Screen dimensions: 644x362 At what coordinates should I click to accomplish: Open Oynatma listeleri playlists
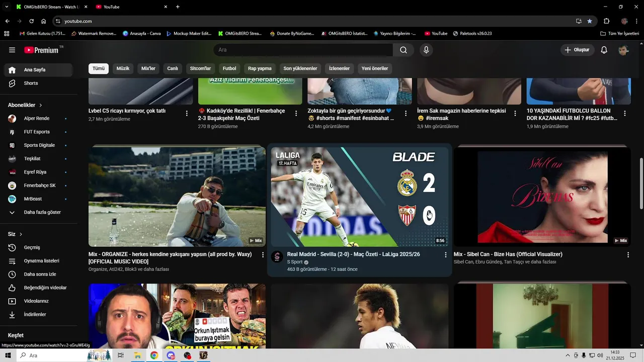click(38, 261)
